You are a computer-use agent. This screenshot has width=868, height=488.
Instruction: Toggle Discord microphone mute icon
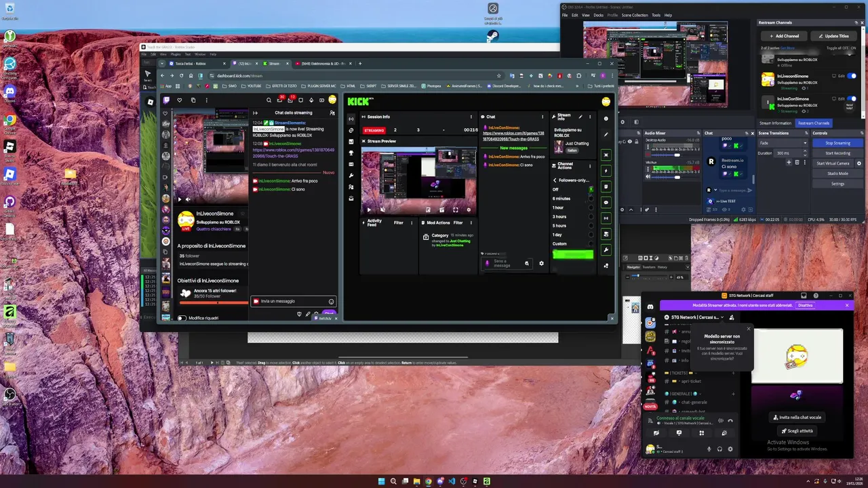click(x=709, y=449)
